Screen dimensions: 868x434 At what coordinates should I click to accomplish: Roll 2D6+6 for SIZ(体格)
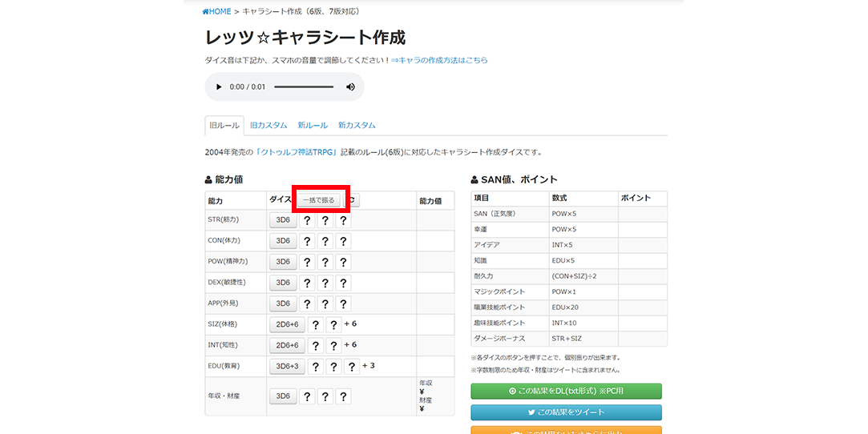(287, 324)
